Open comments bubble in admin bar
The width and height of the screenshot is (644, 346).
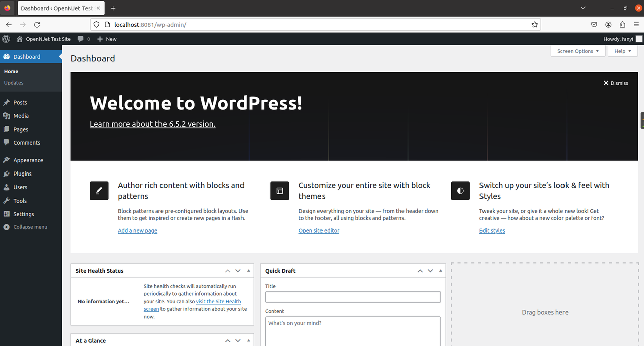(84, 39)
